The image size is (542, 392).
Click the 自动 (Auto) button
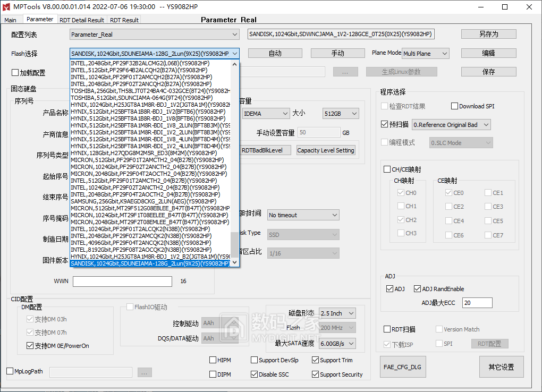[x=275, y=53]
